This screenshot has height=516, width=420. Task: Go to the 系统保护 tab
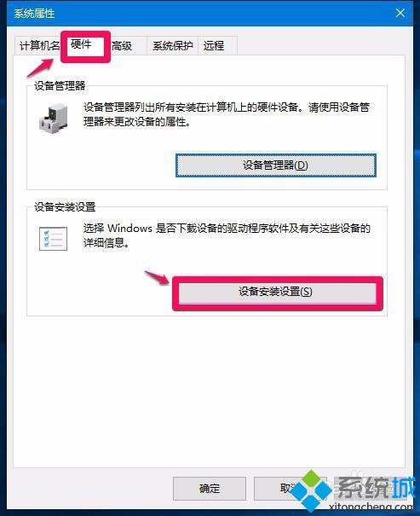tap(173, 45)
